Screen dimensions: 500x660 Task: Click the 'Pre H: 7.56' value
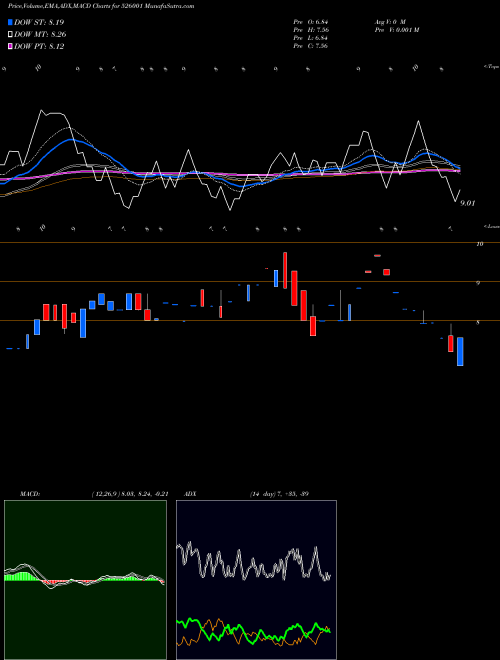coord(311,30)
